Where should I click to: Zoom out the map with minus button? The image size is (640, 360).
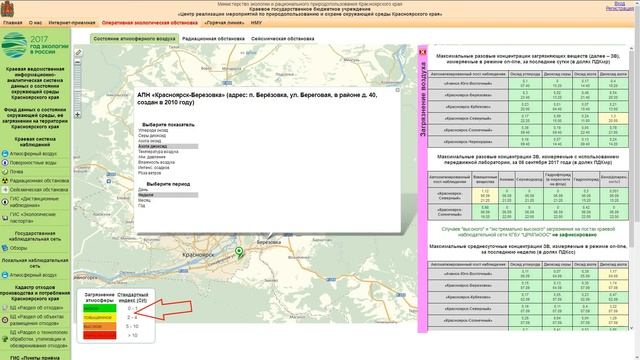(78, 62)
